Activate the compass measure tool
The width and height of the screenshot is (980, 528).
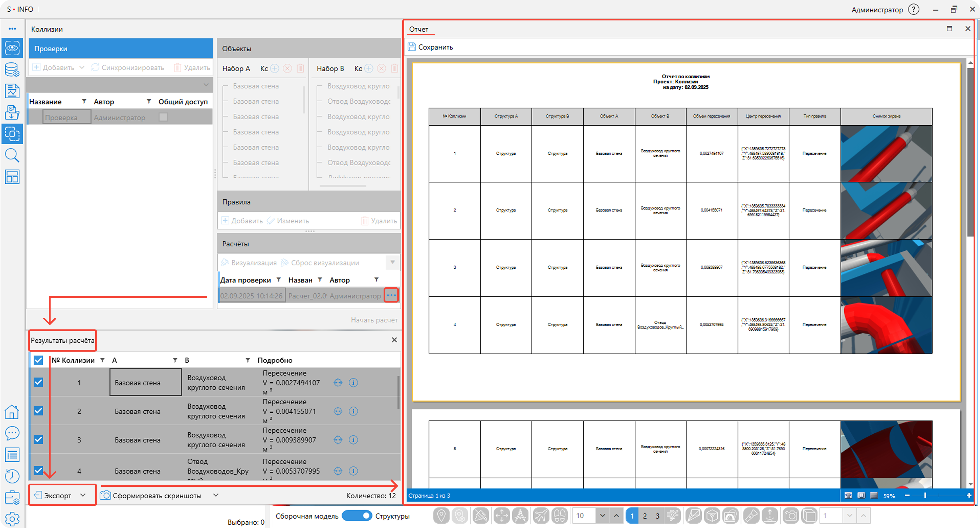(520, 515)
